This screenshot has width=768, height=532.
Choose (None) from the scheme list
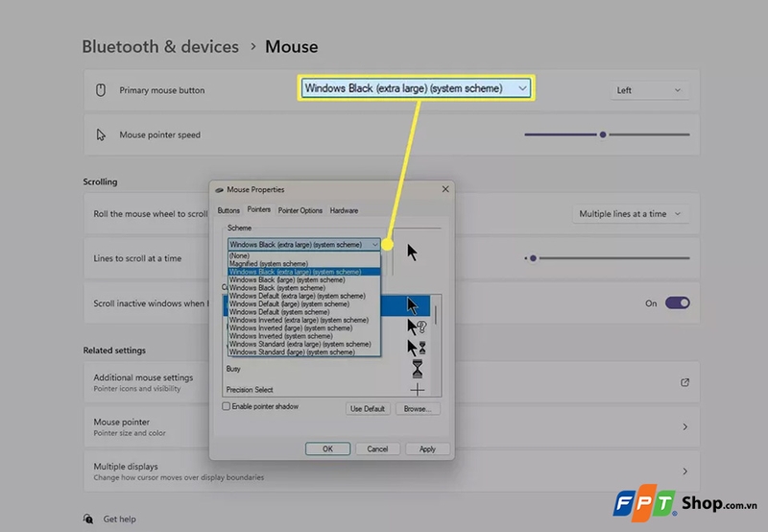pos(303,255)
